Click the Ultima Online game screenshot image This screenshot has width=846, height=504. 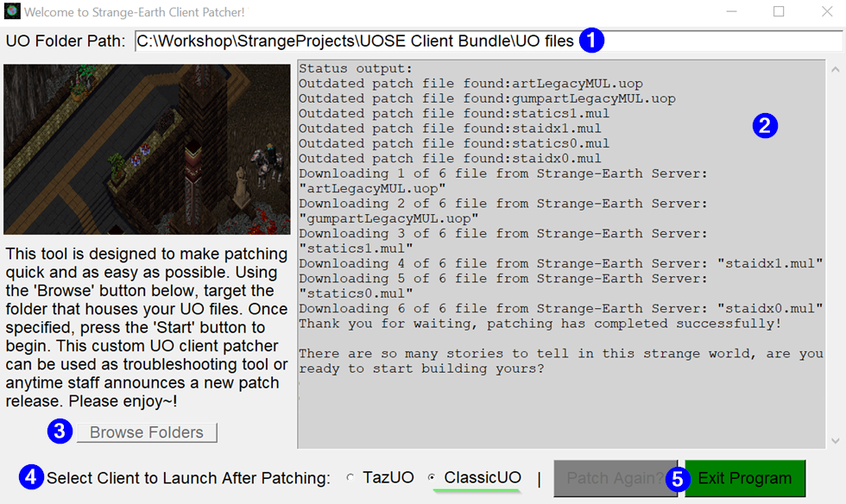(147, 148)
